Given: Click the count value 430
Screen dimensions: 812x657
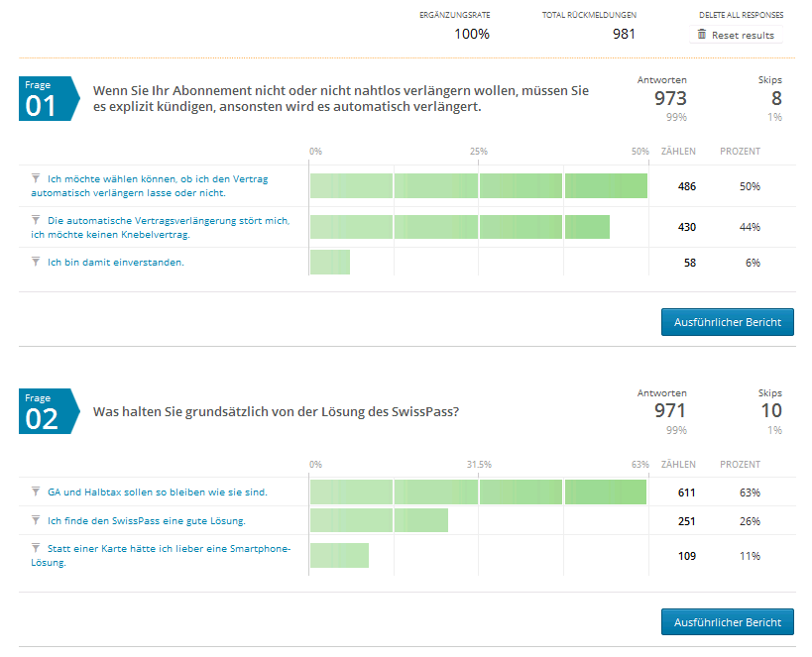Looking at the screenshot, I should (x=687, y=227).
